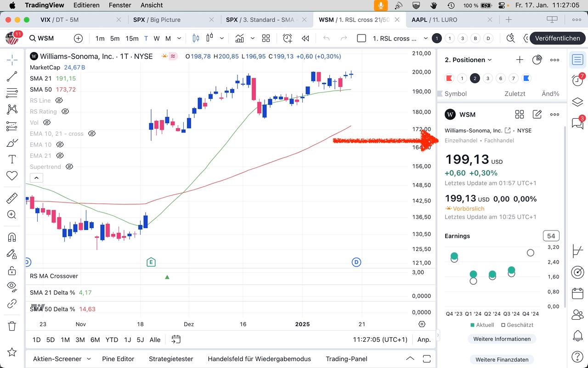This screenshot has width=588, height=368.
Task: Select the ruler measure tool in left toolbar
Action: coord(12,198)
